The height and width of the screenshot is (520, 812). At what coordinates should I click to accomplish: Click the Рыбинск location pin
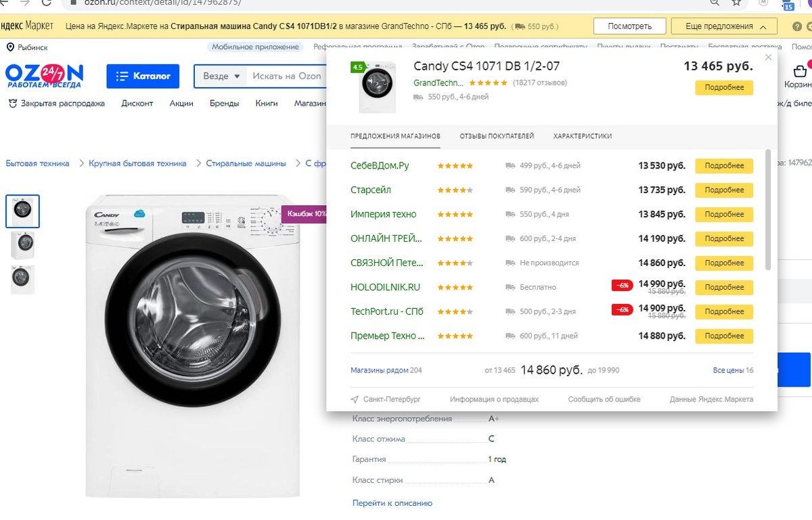pos(10,47)
